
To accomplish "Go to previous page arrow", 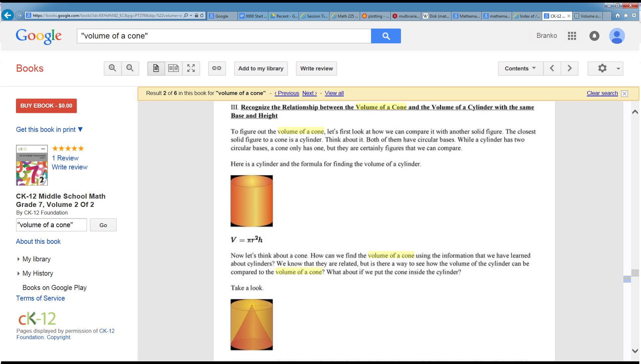I will [552, 68].
